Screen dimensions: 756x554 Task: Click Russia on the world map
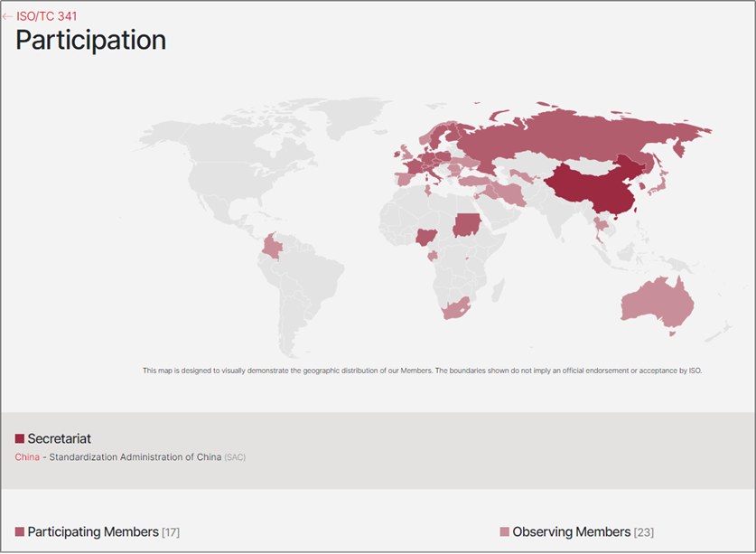click(x=560, y=136)
